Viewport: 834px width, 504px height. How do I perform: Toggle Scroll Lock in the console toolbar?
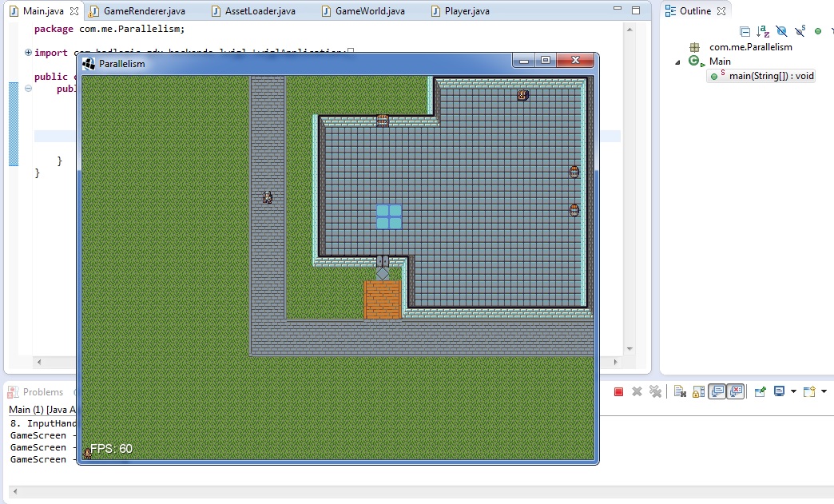[x=698, y=392]
